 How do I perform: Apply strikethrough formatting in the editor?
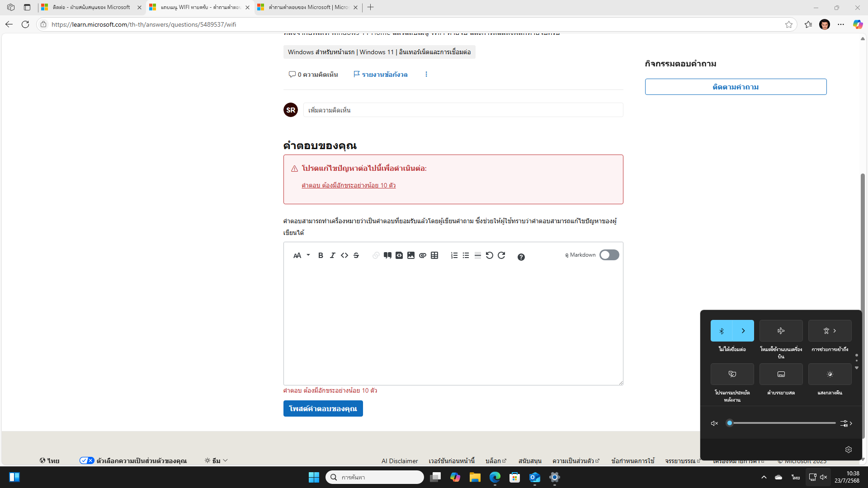point(356,255)
